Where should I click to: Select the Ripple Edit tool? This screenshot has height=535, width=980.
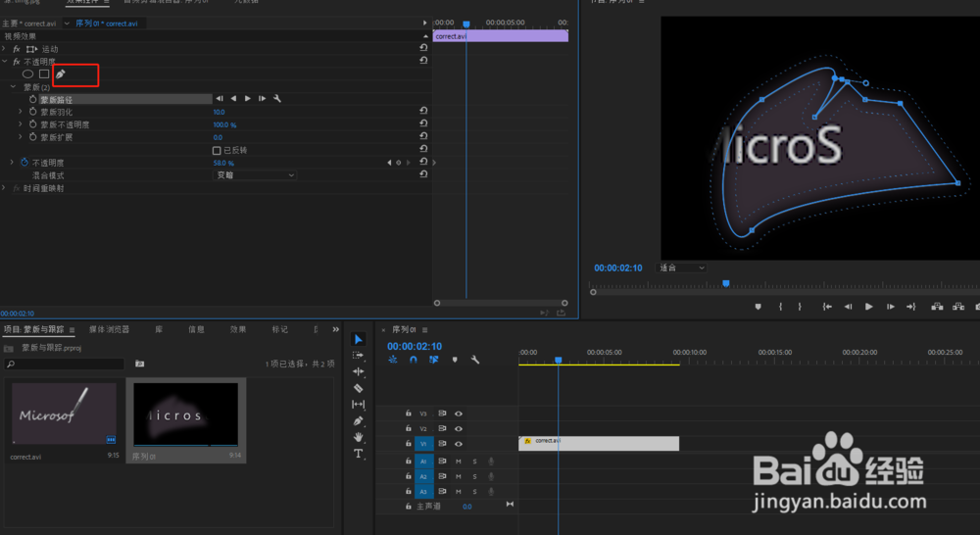click(358, 371)
